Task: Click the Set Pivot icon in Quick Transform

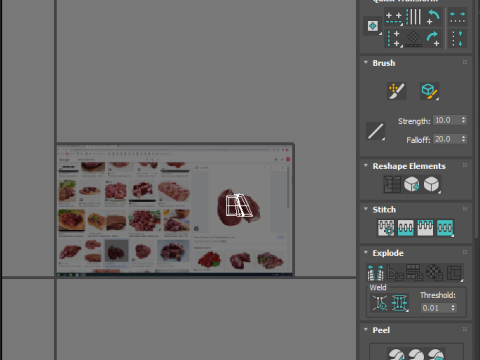Action: [x=373, y=26]
